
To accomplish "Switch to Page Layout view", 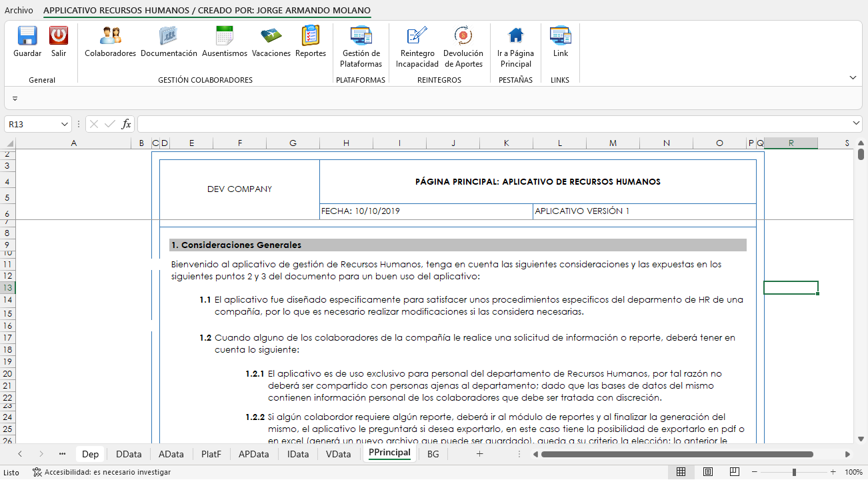I will (x=708, y=472).
